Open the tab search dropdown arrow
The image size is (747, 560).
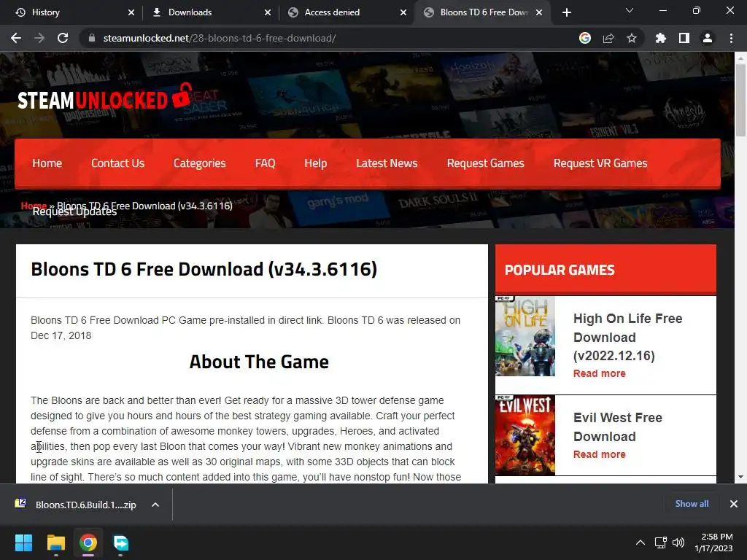(630, 10)
